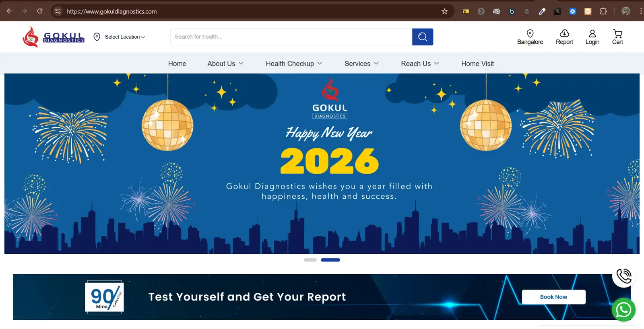Open the WordPress extension icon
This screenshot has width=644, height=329.
point(527,11)
